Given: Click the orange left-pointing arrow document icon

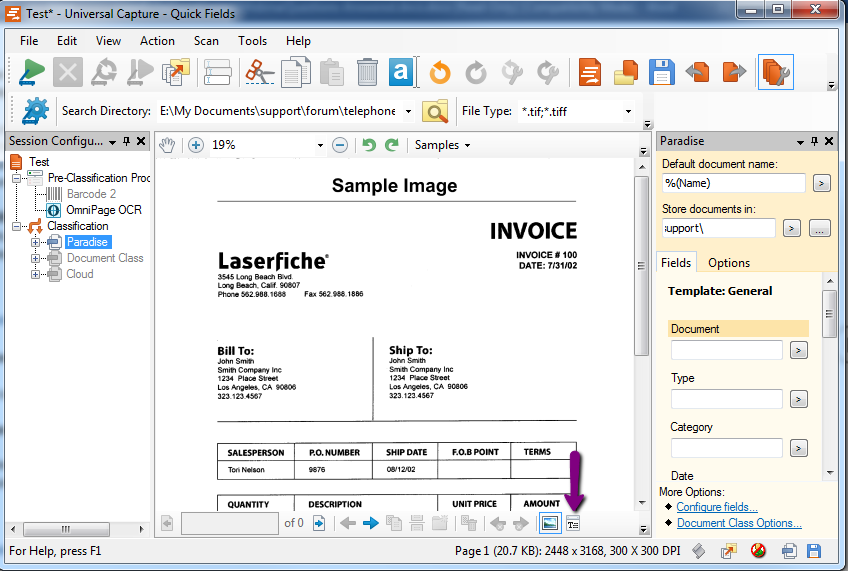Looking at the screenshot, I should click(697, 72).
